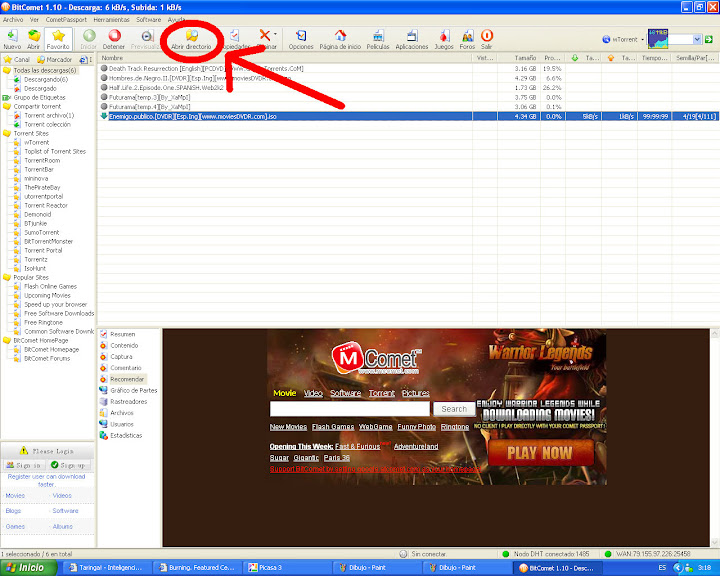This screenshot has height=576, width=720.
Task: Switch to the Picasa 3 taskbar item
Action: [x=287, y=568]
